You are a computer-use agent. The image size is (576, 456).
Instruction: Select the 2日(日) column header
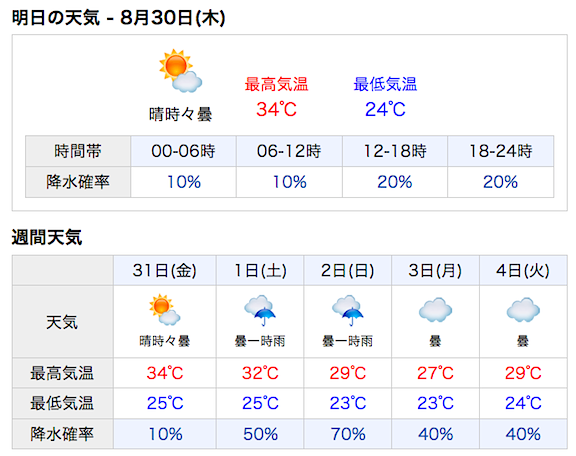pos(348,270)
